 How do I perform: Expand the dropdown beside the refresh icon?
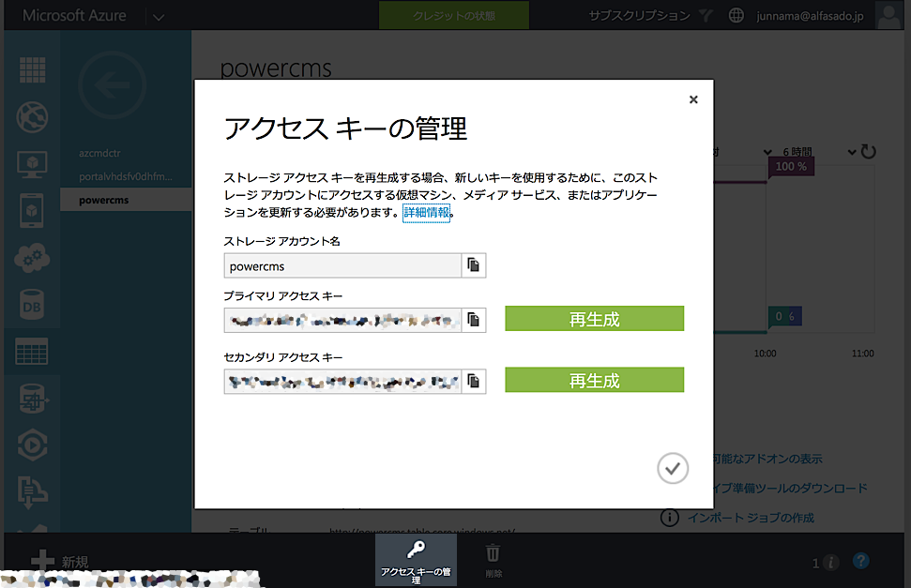pos(852,152)
